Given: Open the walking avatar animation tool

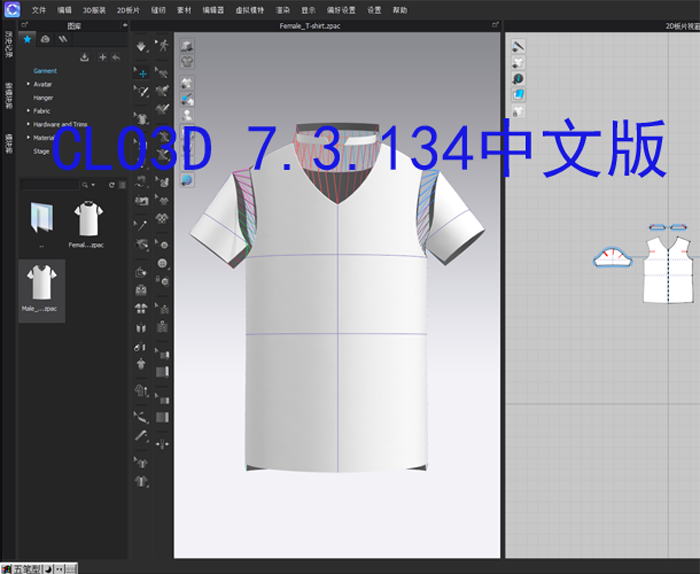Looking at the screenshot, I should pos(163,46).
